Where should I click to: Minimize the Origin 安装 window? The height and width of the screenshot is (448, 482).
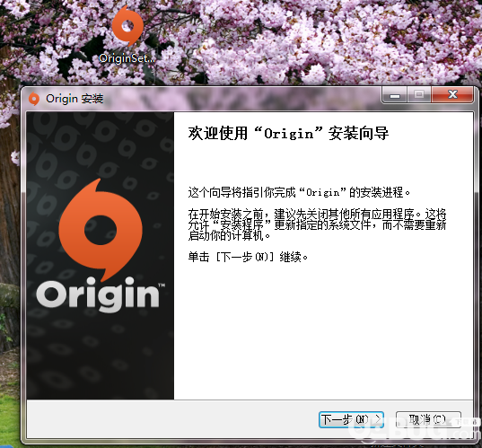[x=394, y=94]
